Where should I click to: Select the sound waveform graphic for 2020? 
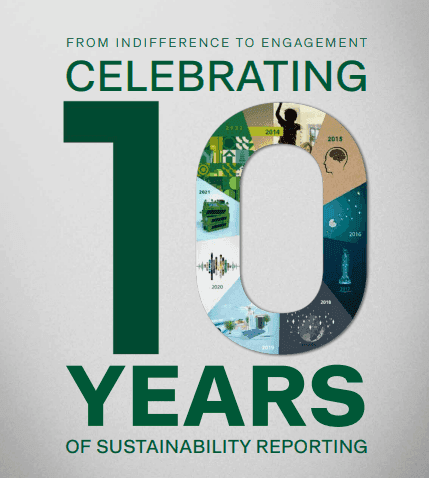pyautogui.click(x=218, y=267)
